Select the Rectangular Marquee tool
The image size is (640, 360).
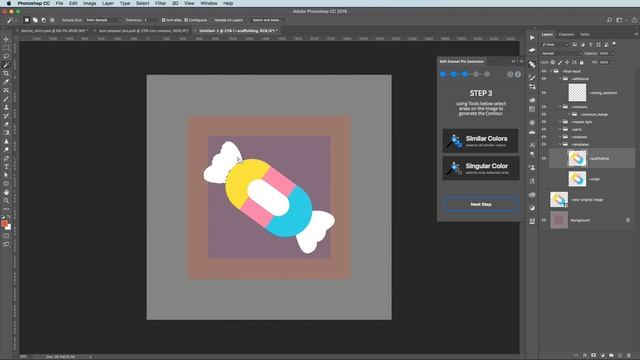tap(6, 48)
